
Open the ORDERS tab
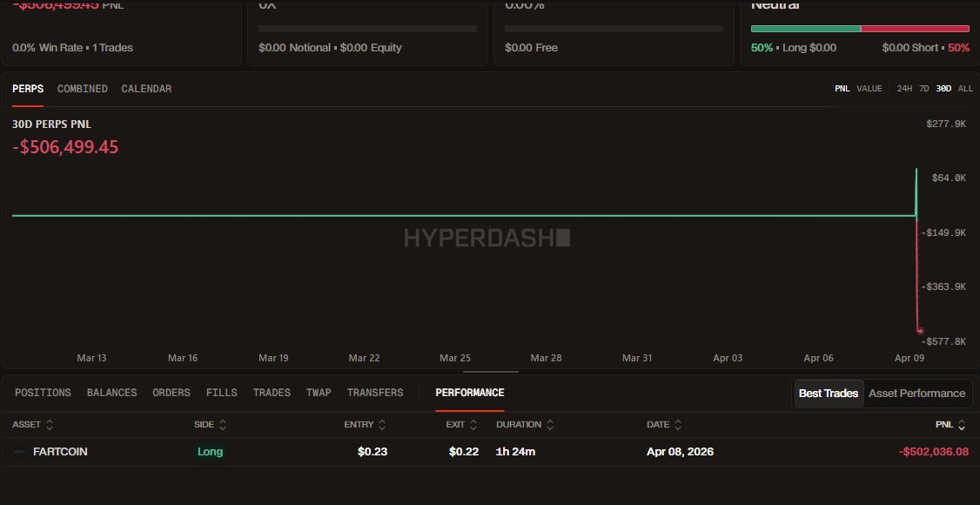tap(171, 393)
